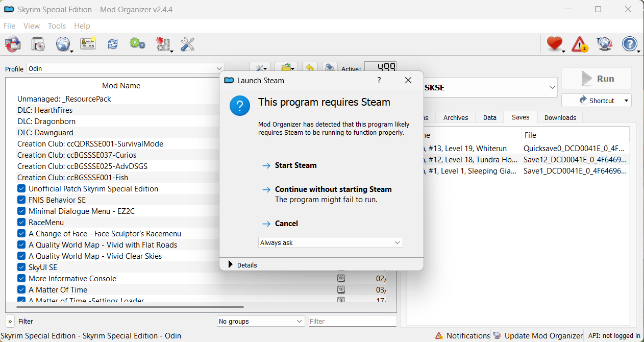Viewport: 644px width, 342px height.
Task: Open the executables gears icon
Action: [137, 44]
